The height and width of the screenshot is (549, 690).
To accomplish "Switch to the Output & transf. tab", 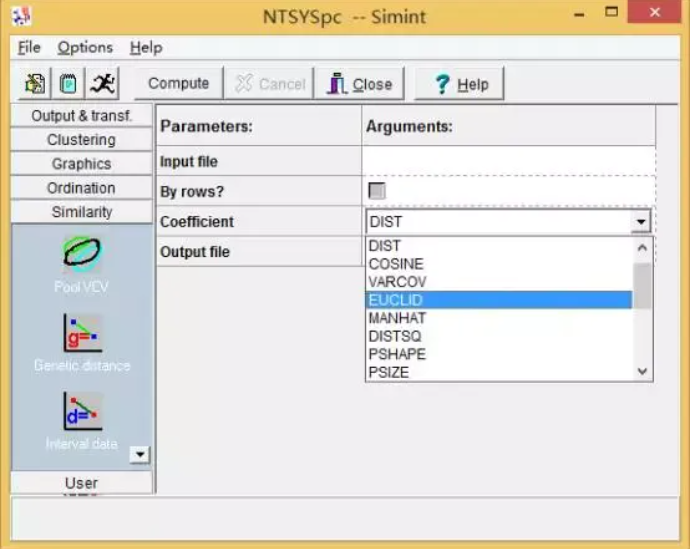I will (82, 116).
